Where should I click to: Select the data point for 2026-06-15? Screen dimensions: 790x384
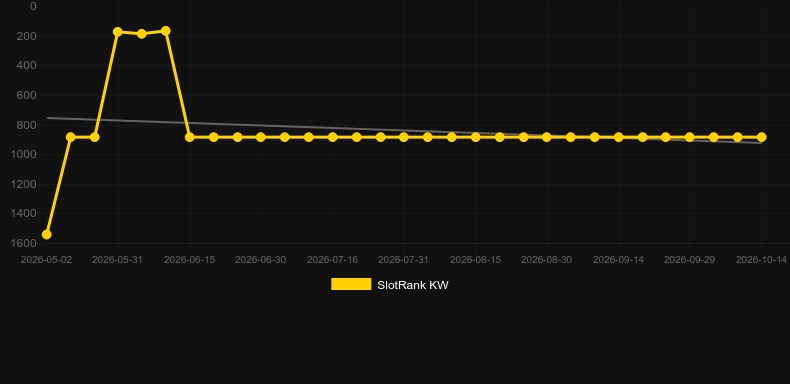189,137
